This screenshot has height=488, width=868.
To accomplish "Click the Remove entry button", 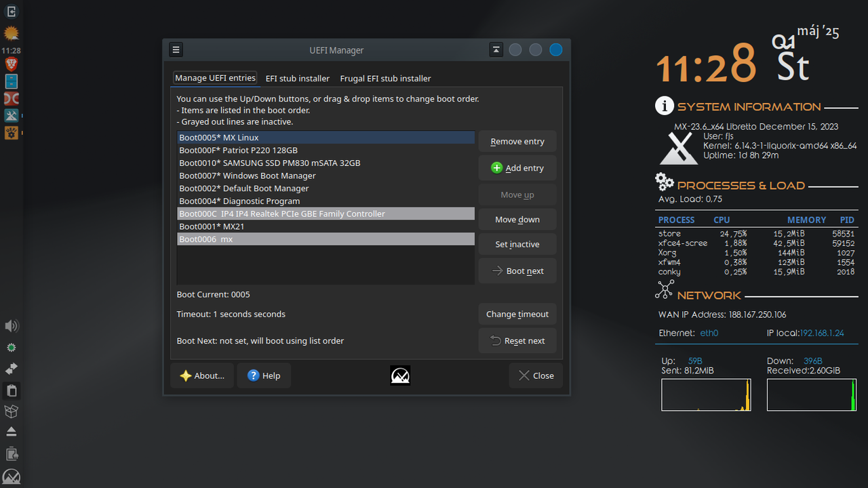I will (x=517, y=142).
